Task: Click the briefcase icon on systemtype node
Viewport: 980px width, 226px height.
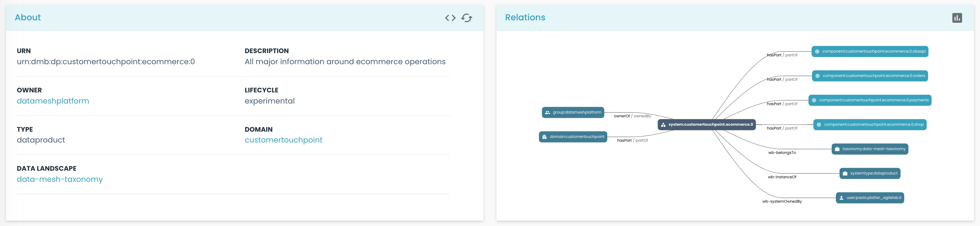Action: click(x=845, y=173)
